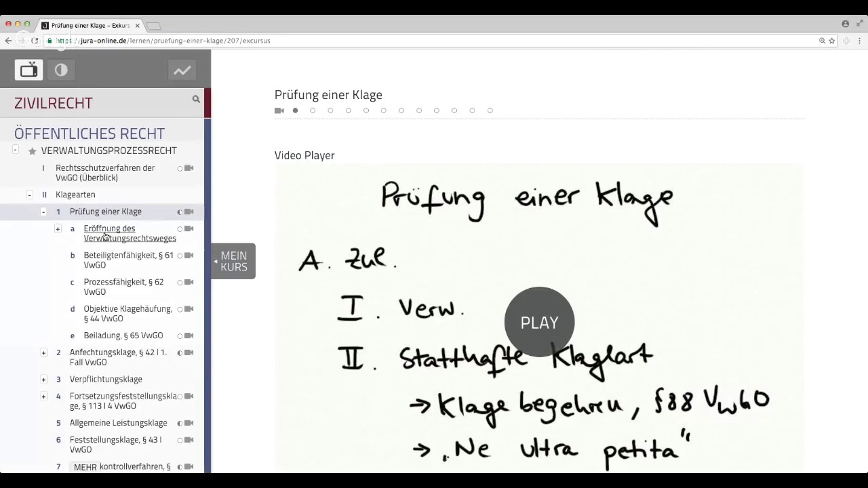
Task: Reload the page with browser refresh icon
Action: (x=35, y=41)
